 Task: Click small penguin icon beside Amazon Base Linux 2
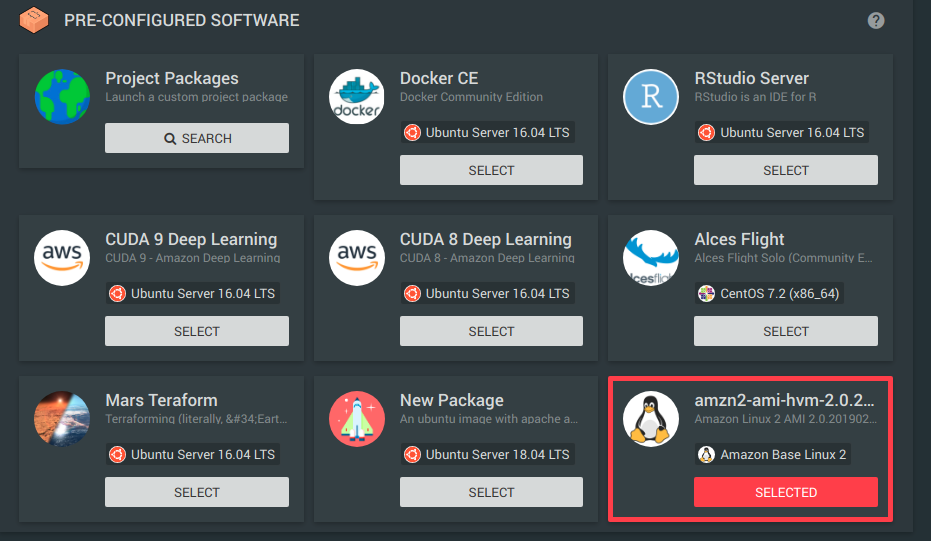pyautogui.click(x=707, y=454)
